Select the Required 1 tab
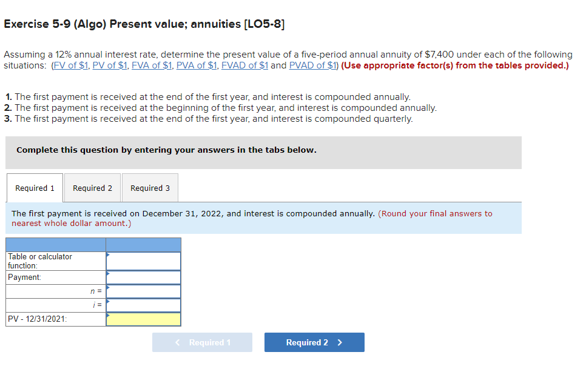 point(35,188)
